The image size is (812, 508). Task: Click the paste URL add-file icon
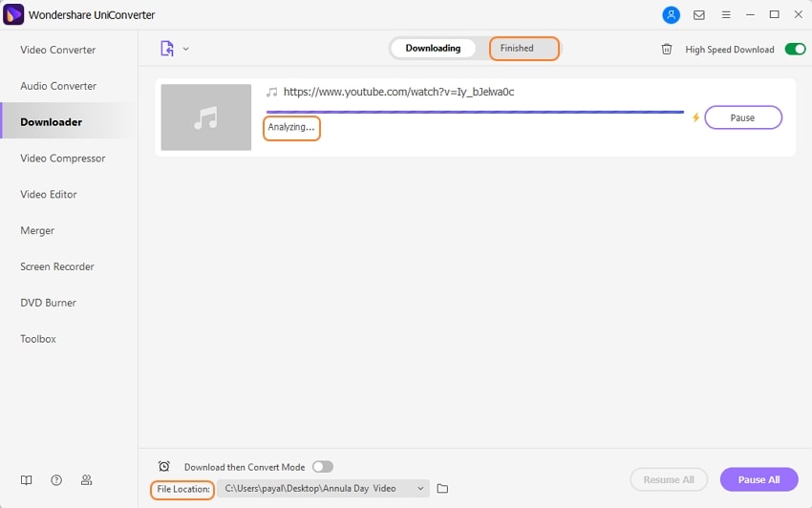167,49
